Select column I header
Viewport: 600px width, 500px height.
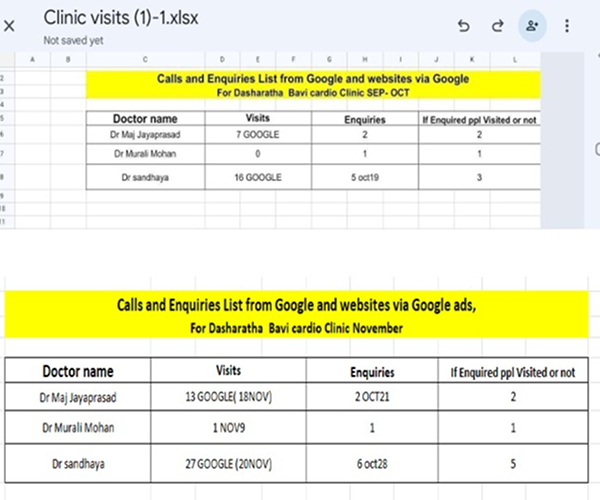401,59
